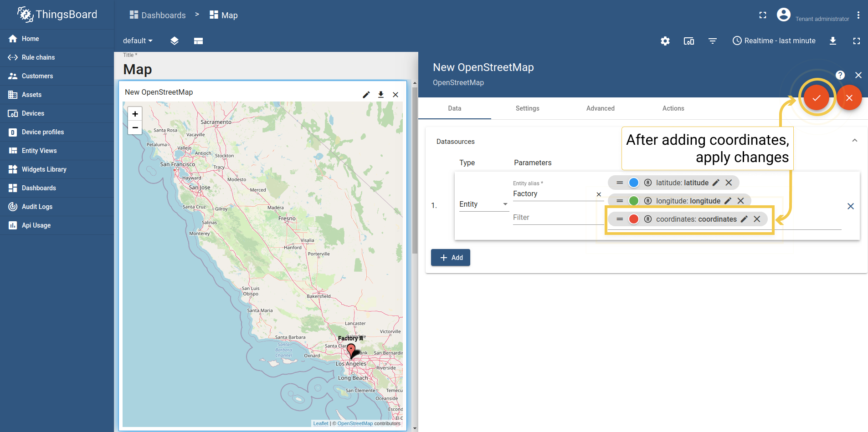Open Api Usage page
The height and width of the screenshot is (432, 868).
[x=57, y=225]
